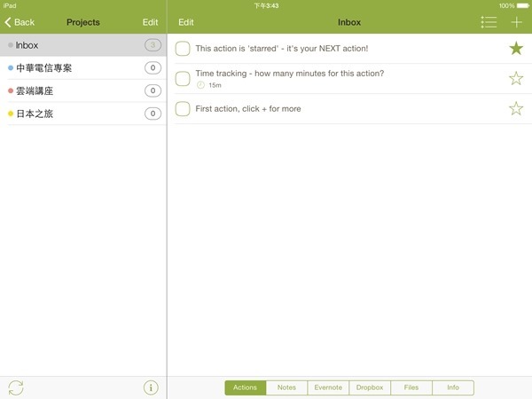This screenshot has height=399, width=532.
Task: Open the info icon in Projects panel
Action: pos(151,387)
